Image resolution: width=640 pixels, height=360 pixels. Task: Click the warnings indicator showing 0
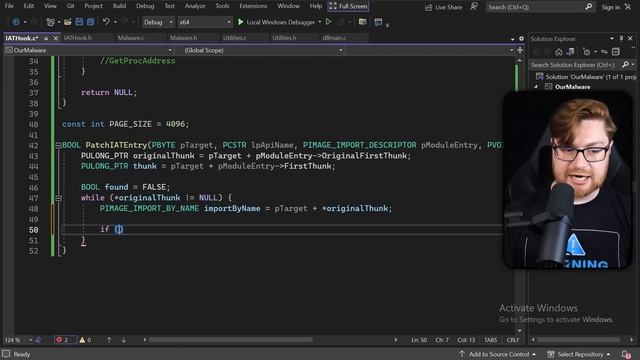click(x=85, y=340)
